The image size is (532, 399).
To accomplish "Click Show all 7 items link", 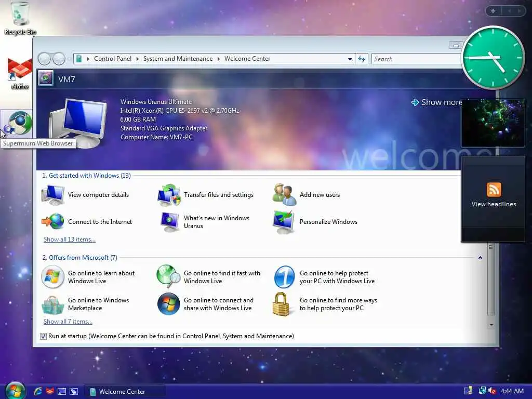I will point(68,322).
